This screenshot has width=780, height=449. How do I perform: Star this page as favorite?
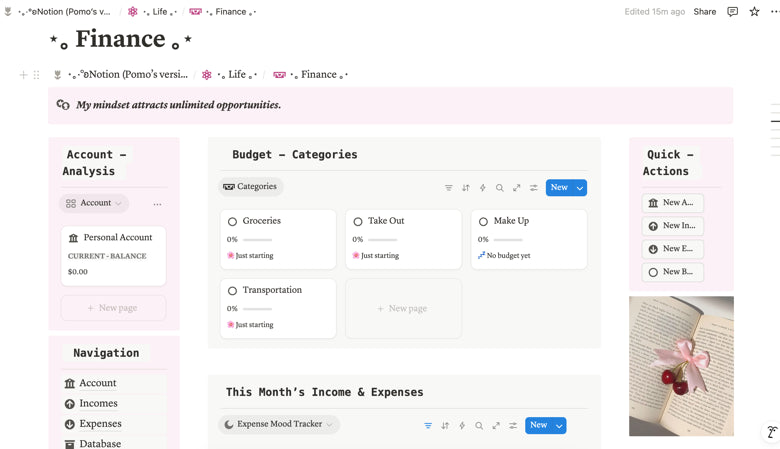click(x=754, y=12)
